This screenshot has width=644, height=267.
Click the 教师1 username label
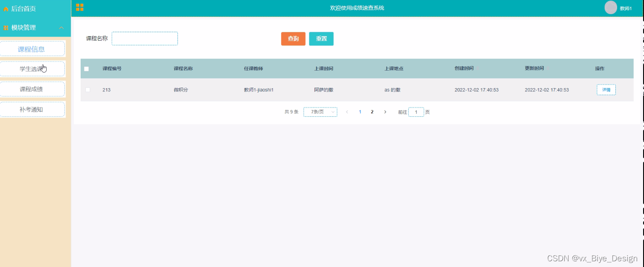click(x=625, y=8)
